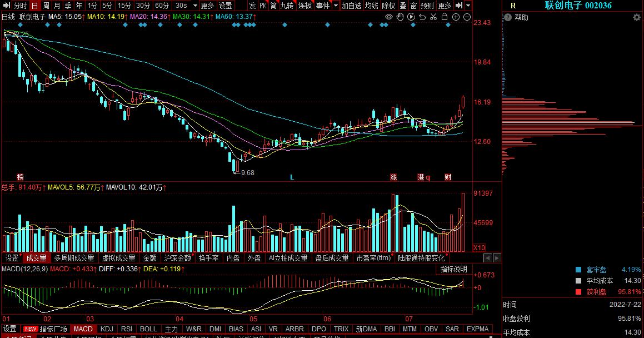Toggle the 连板 indicator
The width and height of the screenshot is (644, 338).
(x=305, y=6)
